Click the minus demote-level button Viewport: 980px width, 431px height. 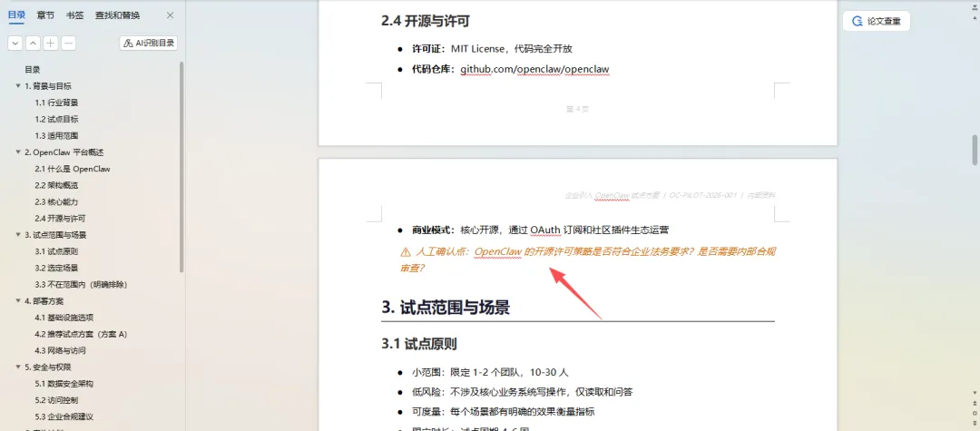[x=69, y=44]
